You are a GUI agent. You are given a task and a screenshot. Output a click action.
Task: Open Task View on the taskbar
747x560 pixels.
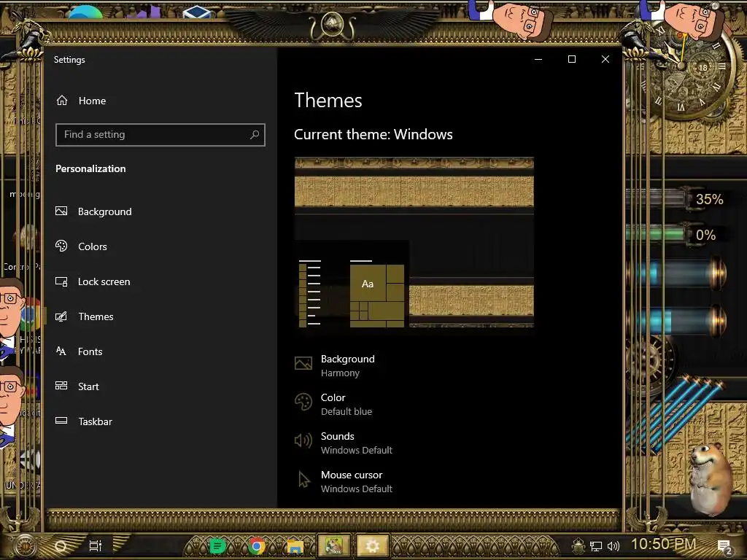(96, 545)
